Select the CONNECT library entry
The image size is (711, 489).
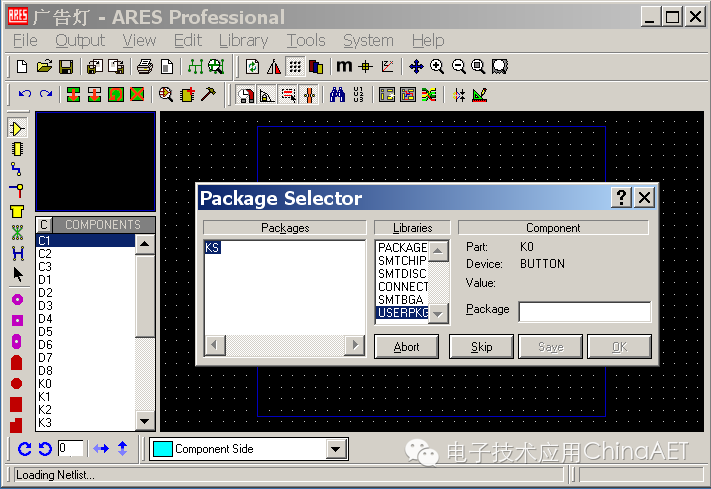tap(402, 287)
